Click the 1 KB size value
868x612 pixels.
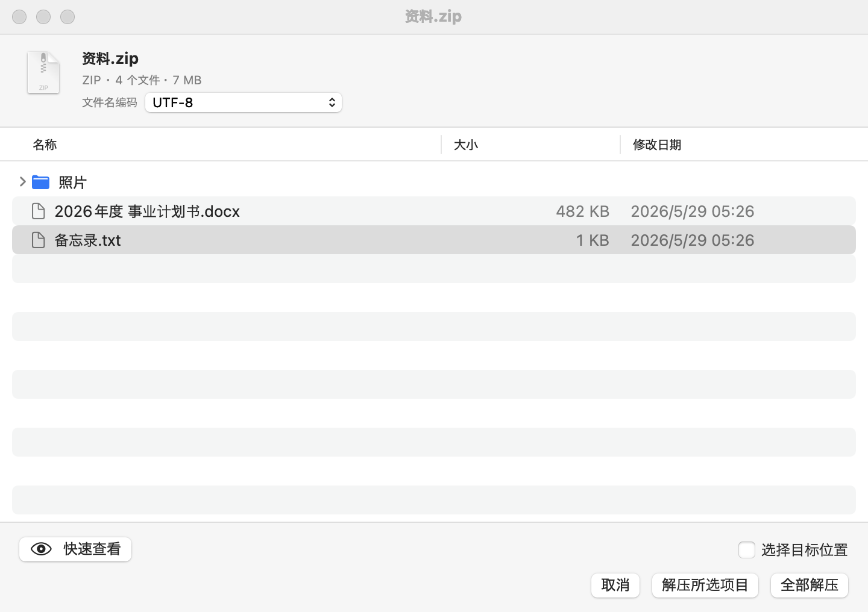593,240
